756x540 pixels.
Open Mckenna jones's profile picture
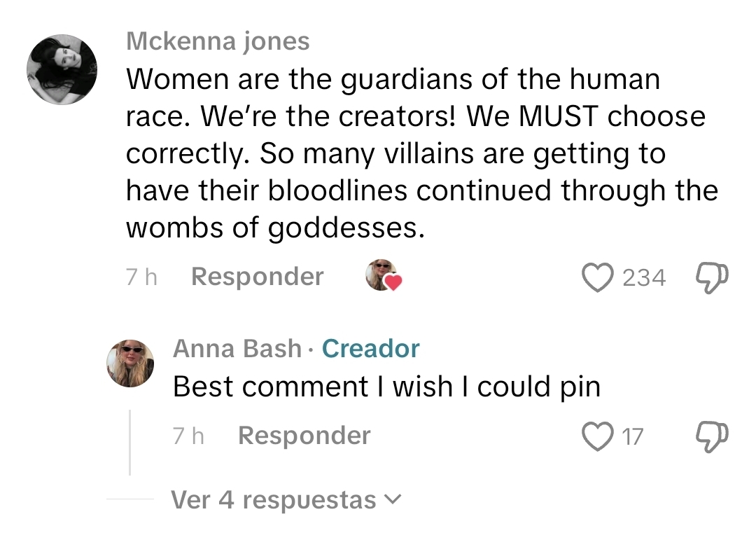62,69
